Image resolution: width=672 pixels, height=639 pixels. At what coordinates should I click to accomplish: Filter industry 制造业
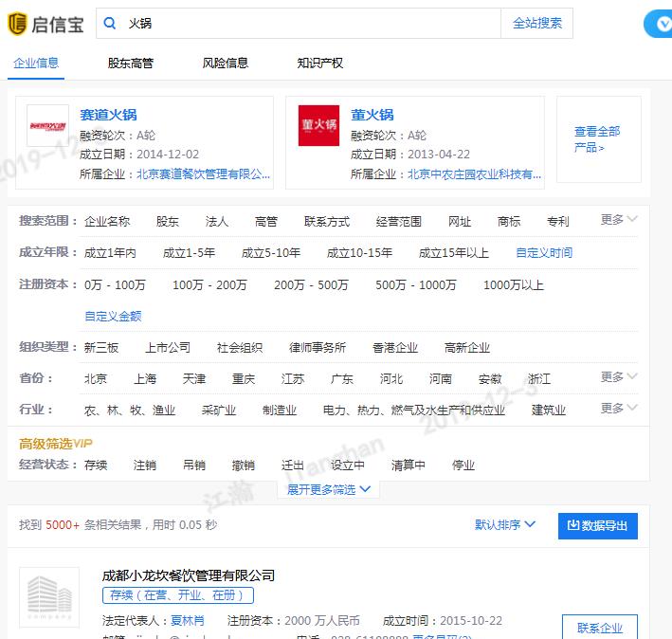pyautogui.click(x=280, y=411)
